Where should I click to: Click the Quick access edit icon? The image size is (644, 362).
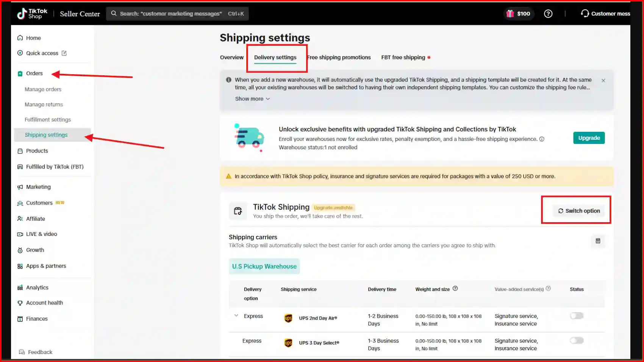[x=64, y=53]
